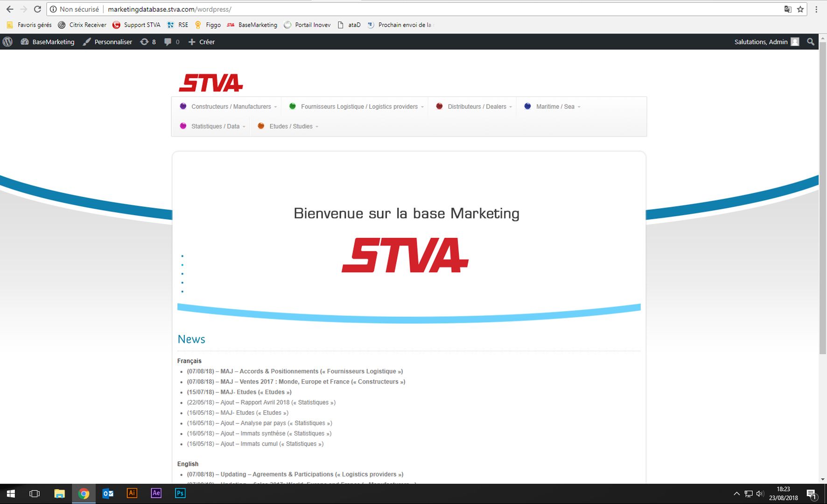Image resolution: width=827 pixels, height=504 pixels.
Task: Open Outlook from the taskbar
Action: point(108,493)
